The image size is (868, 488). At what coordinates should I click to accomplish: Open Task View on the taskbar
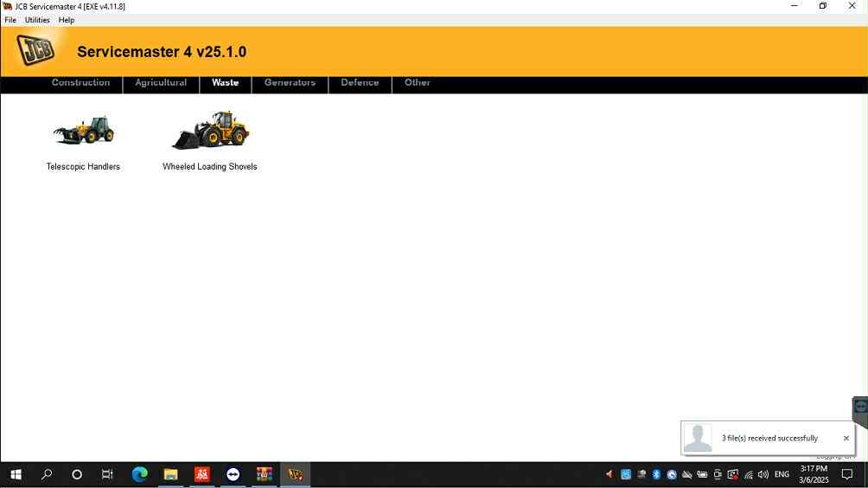click(107, 475)
